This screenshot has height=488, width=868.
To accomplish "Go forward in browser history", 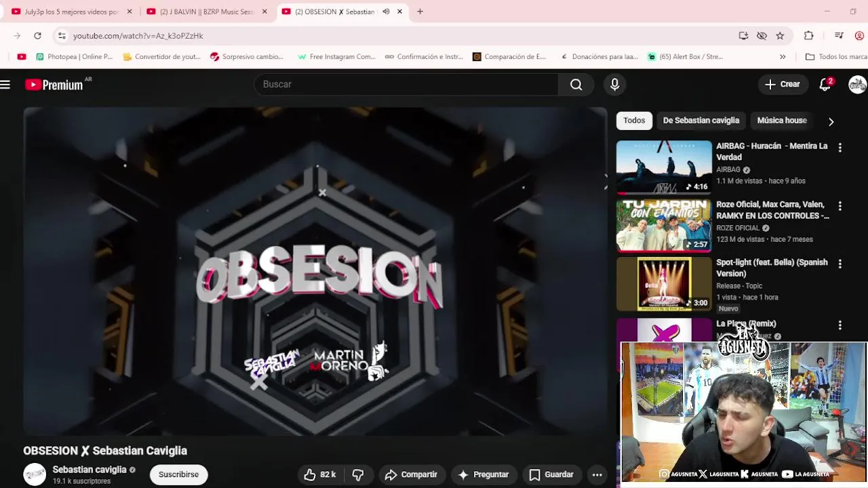I will click(16, 35).
